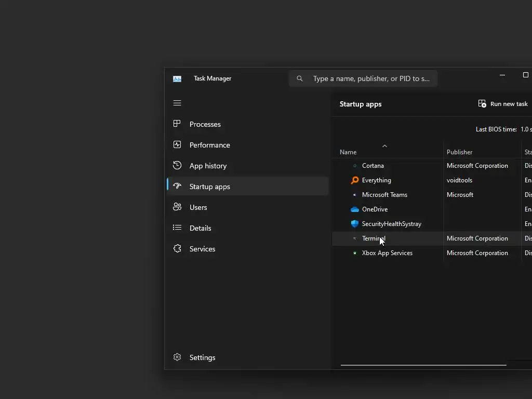Image resolution: width=532 pixels, height=399 pixels.
Task: Open Settings label in sidebar
Action: pyautogui.click(x=202, y=357)
